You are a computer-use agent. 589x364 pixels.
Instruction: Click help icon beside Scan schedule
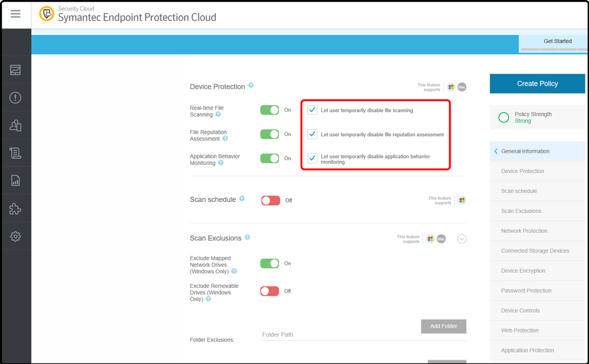(x=242, y=198)
